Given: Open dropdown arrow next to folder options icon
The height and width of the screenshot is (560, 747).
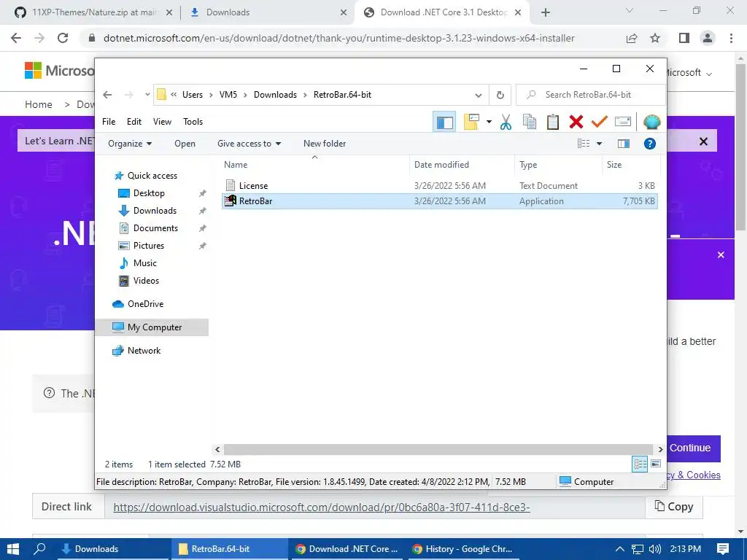Looking at the screenshot, I should coord(489,122).
